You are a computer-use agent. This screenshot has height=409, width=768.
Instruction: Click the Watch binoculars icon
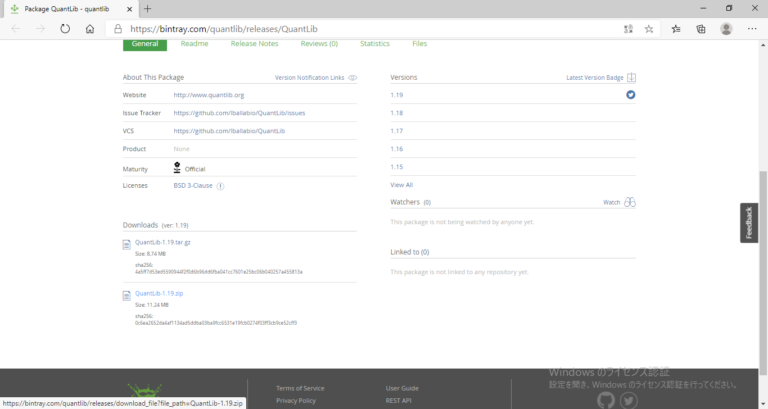(630, 202)
